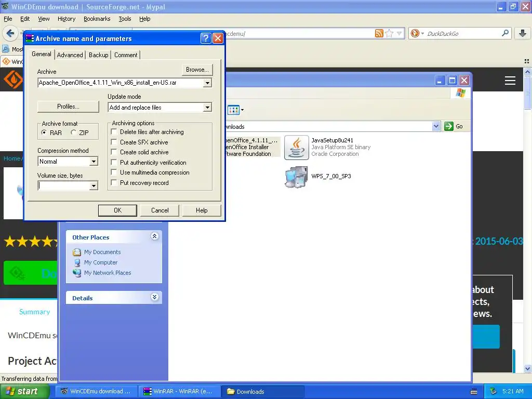The height and width of the screenshot is (399, 532).
Task: Open the browser downloads arrow button
Action: [523, 33]
